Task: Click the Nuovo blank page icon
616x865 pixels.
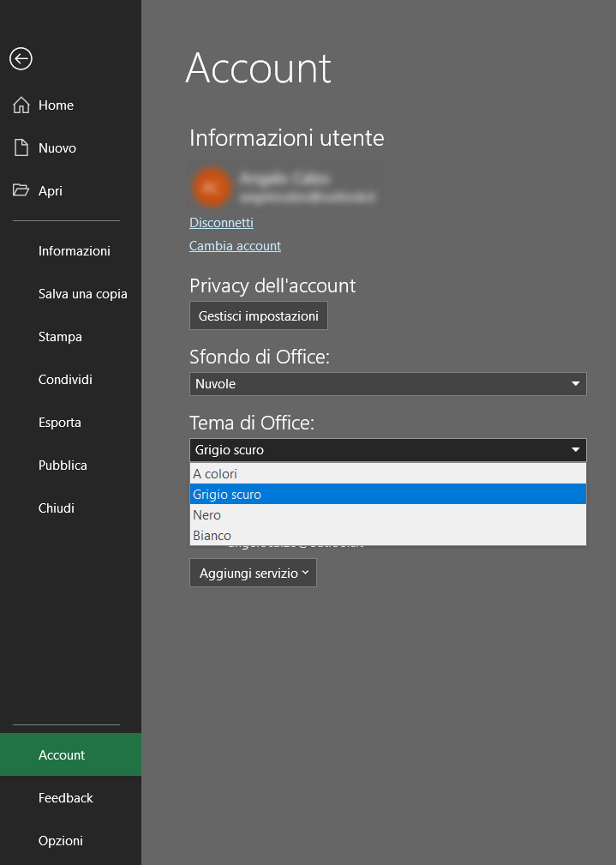Action: pos(21,147)
